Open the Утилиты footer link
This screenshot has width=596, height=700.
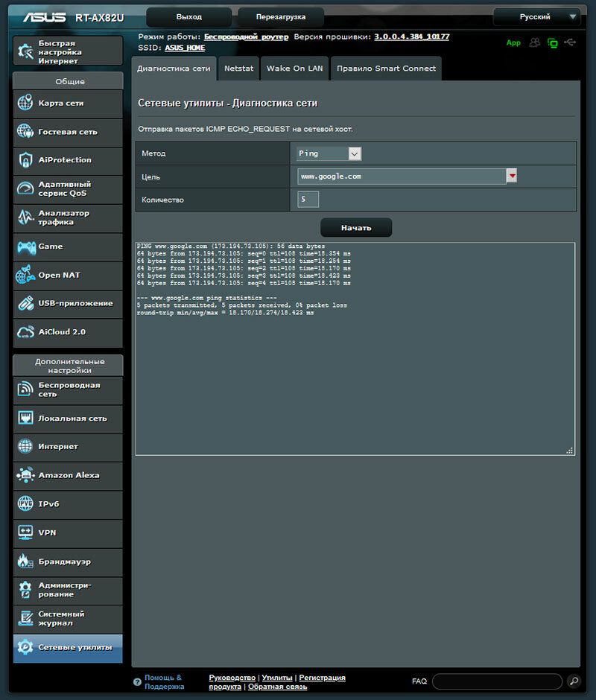(277, 678)
